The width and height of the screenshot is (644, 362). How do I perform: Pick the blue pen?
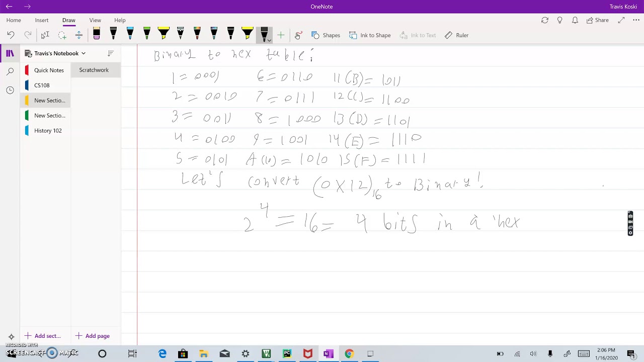(x=130, y=34)
